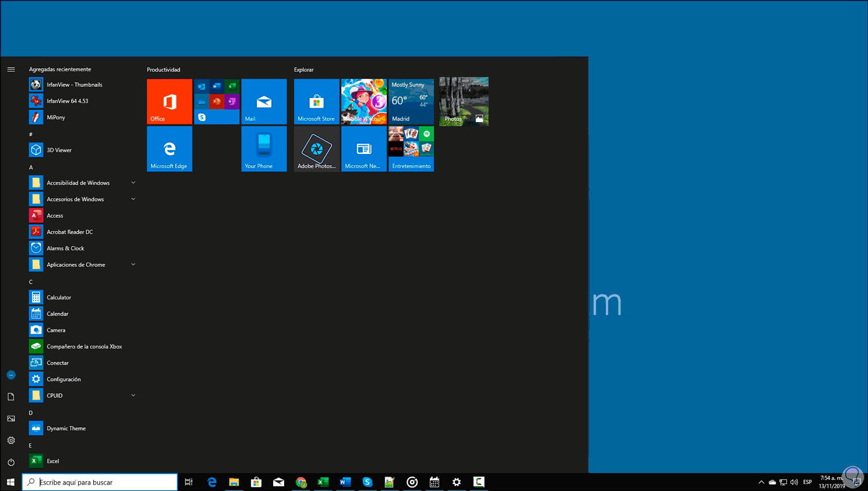Open the Bubble Witch game tile
Image resolution: width=868 pixels, height=491 pixels.
coord(364,101)
